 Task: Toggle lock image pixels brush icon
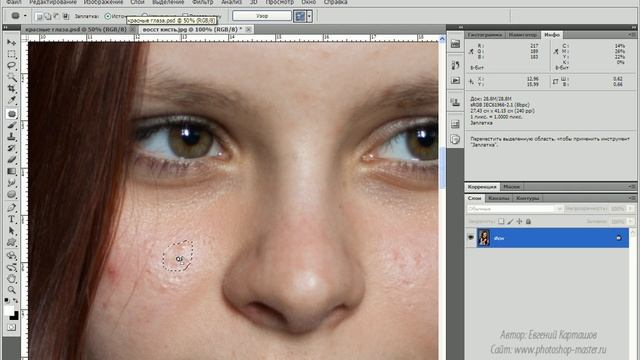[510, 221]
